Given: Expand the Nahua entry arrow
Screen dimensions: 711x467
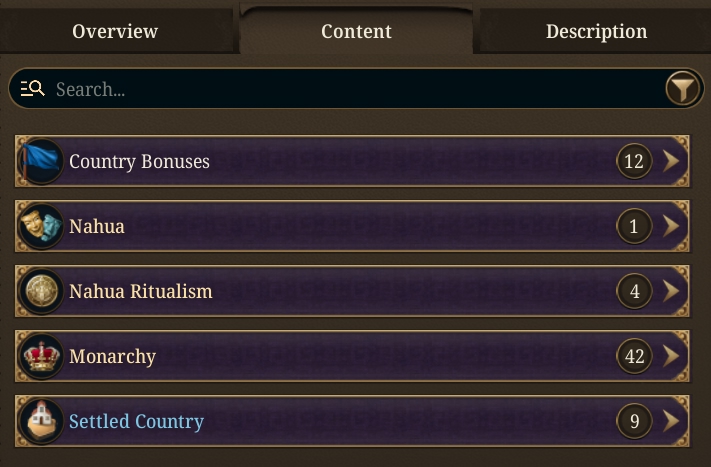Looking at the screenshot, I should pos(671,226).
